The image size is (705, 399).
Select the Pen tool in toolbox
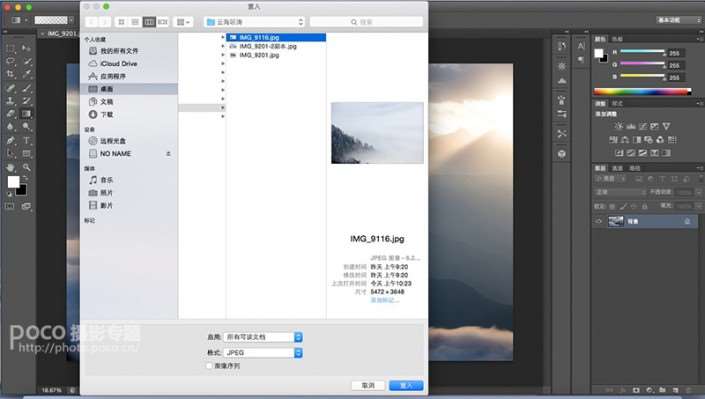tap(11, 140)
